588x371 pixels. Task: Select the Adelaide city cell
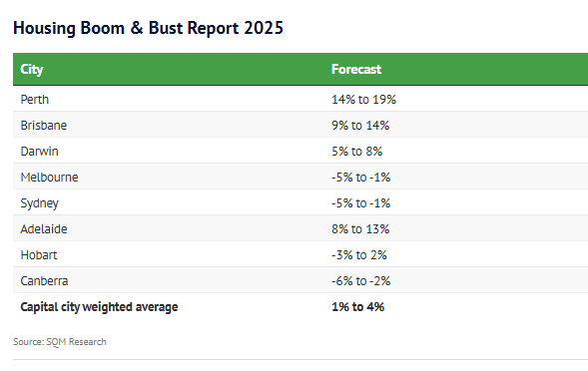pos(44,229)
